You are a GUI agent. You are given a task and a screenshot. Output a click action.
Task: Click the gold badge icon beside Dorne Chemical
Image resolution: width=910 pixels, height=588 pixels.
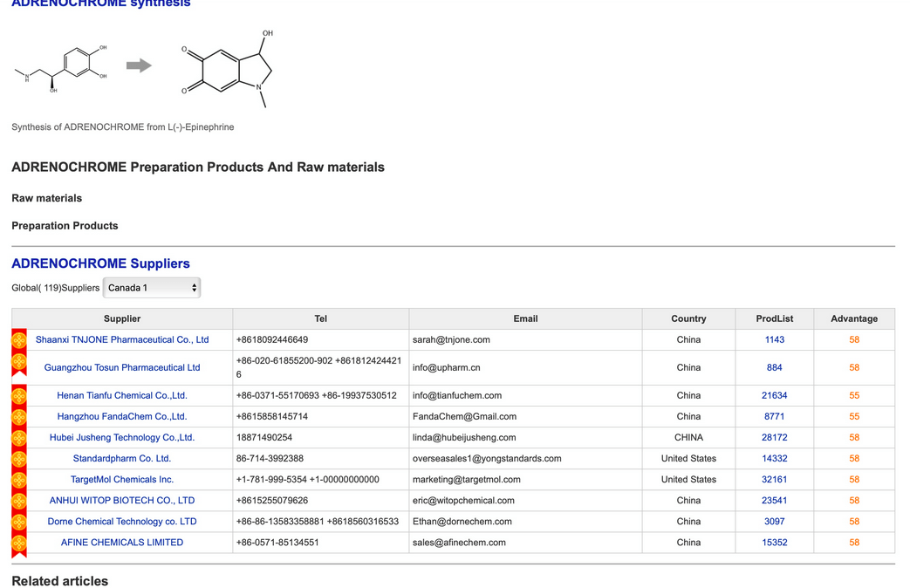point(19,521)
